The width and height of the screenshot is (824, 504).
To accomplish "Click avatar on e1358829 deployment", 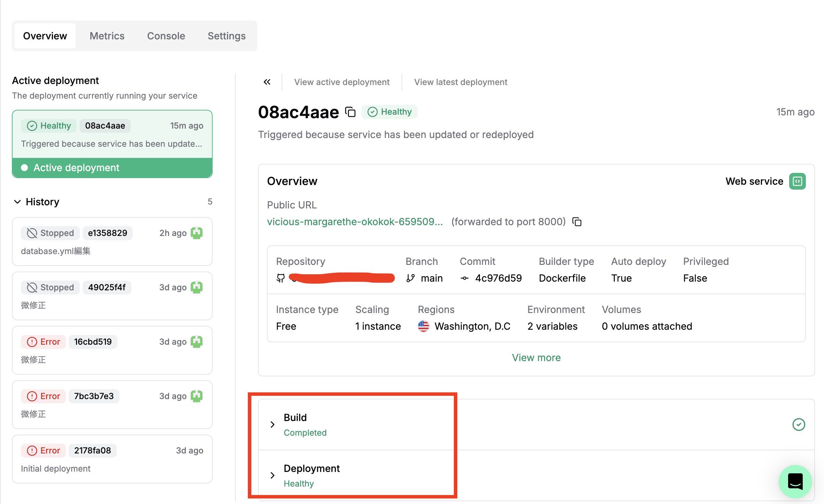I will [197, 233].
